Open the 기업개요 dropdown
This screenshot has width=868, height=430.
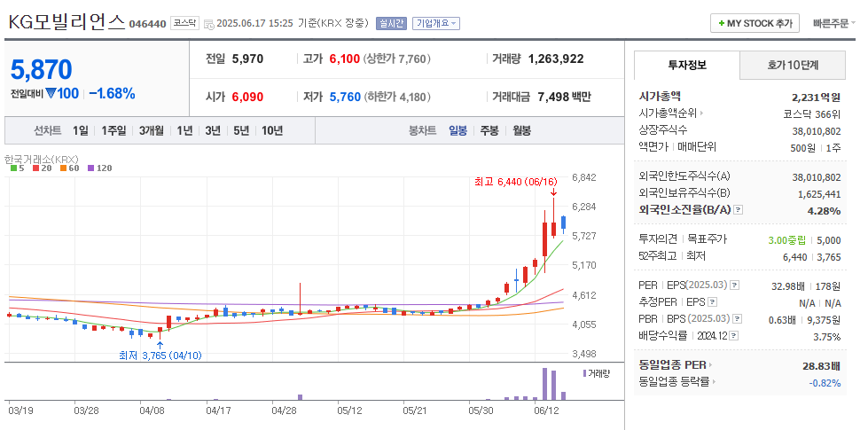click(435, 23)
